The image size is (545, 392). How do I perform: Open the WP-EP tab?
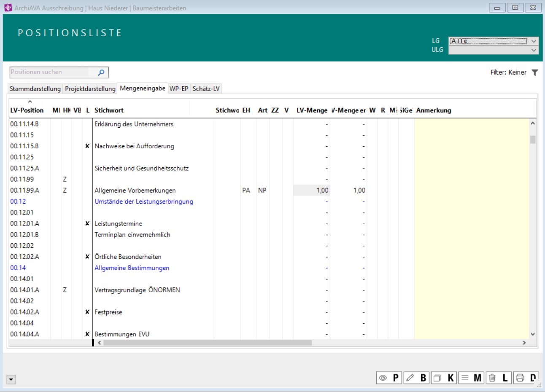(179, 89)
